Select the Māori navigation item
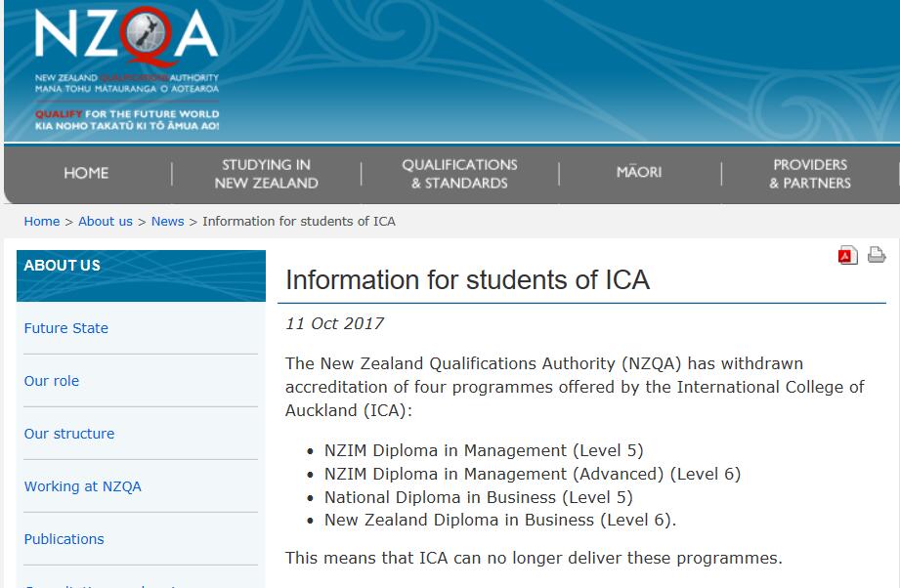This screenshot has height=588, width=900. 639,172
